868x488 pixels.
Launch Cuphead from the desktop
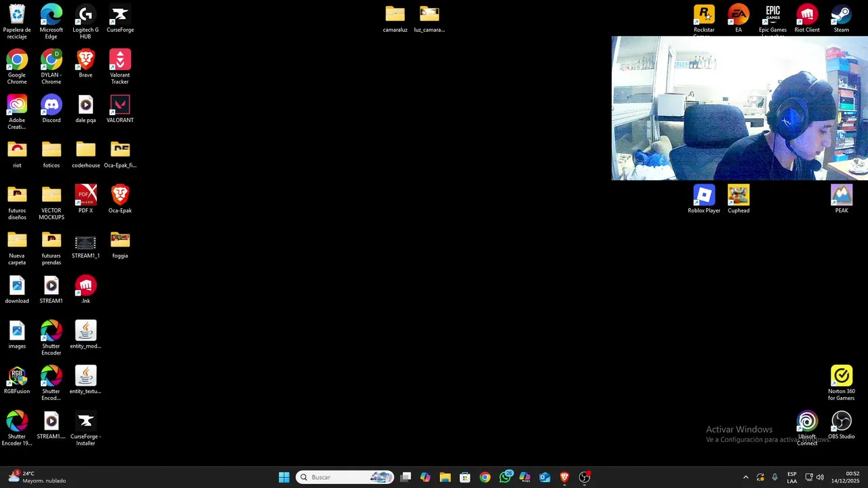coord(738,199)
